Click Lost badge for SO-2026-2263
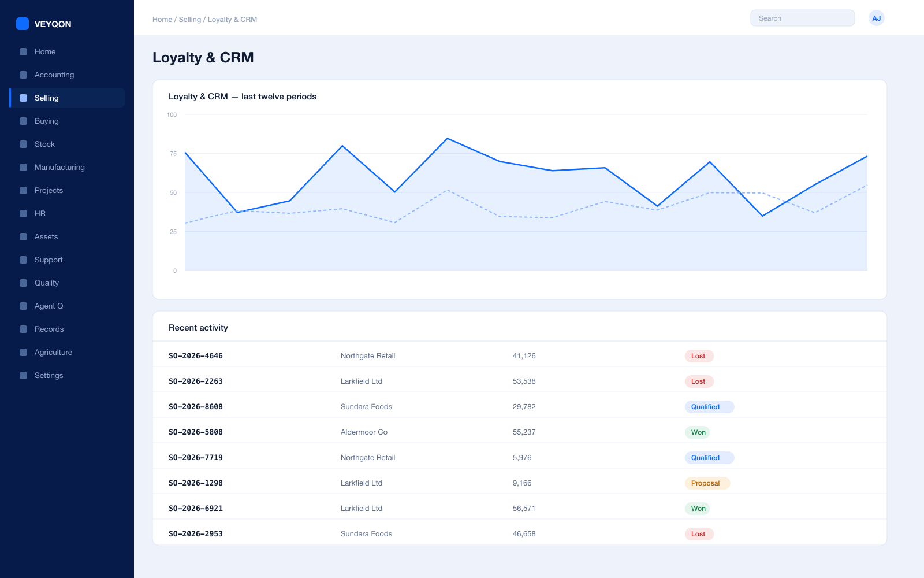 pyautogui.click(x=699, y=381)
